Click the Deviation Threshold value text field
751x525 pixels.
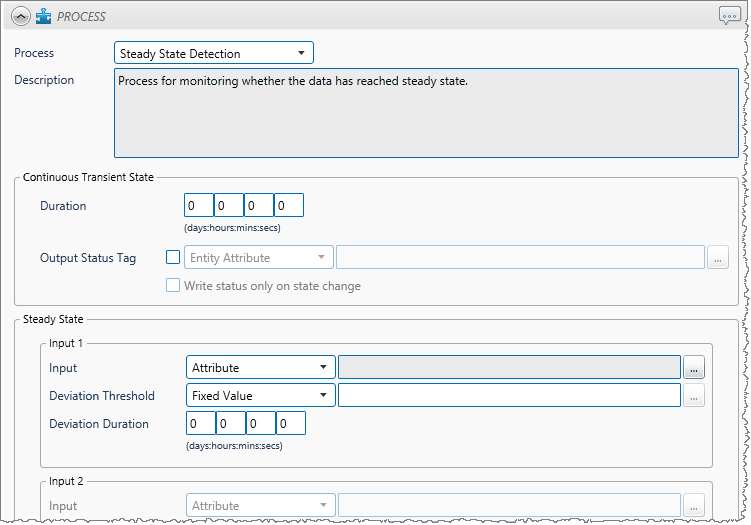pos(509,396)
